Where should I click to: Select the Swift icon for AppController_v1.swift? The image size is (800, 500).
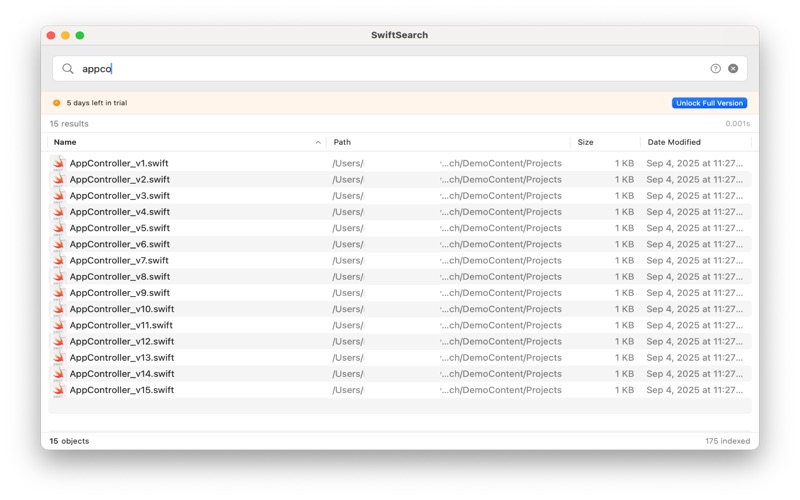point(59,163)
